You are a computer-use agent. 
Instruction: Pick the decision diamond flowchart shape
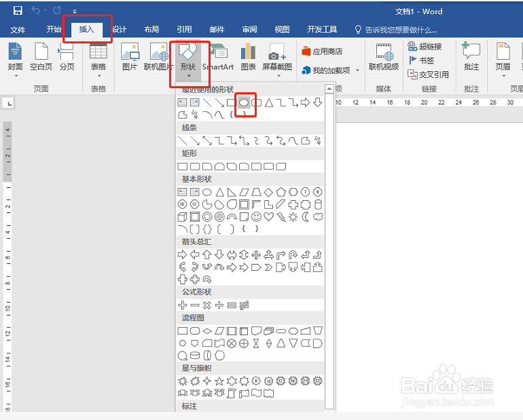(207, 330)
